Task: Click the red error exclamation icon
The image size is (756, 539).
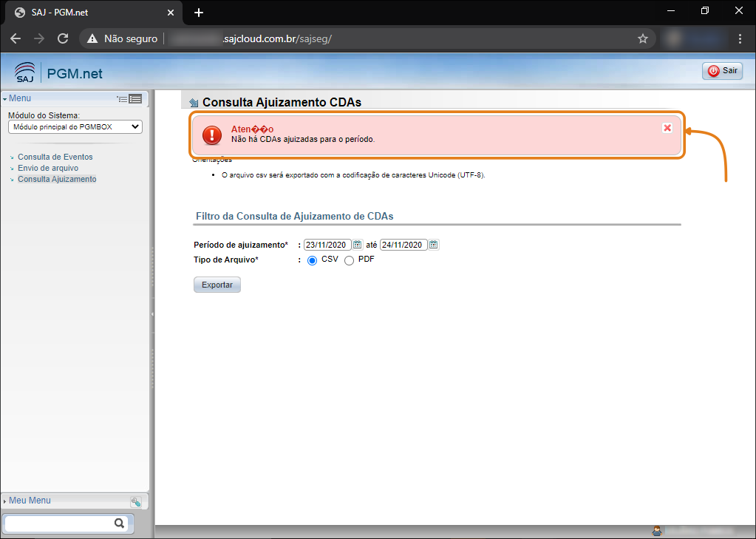Action: coord(212,135)
